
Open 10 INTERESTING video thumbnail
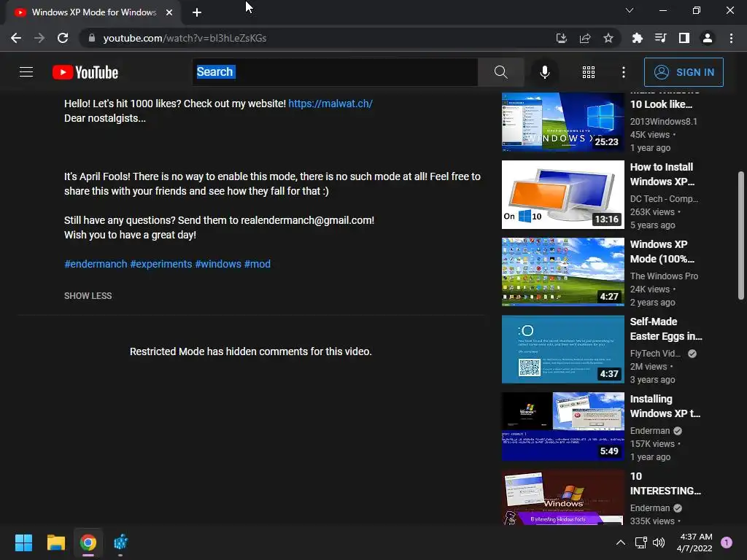[x=562, y=497]
